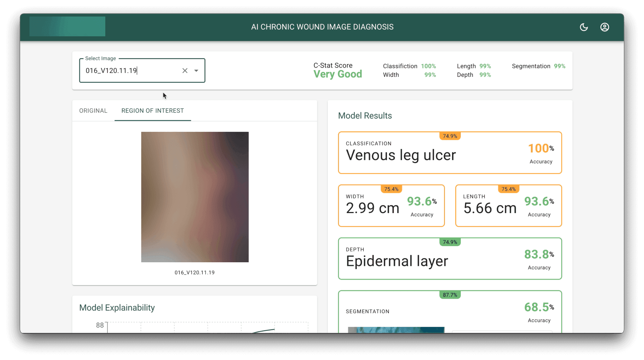644x360 pixels.
Task: Clear the selected image with the X icon
Action: pos(185,70)
